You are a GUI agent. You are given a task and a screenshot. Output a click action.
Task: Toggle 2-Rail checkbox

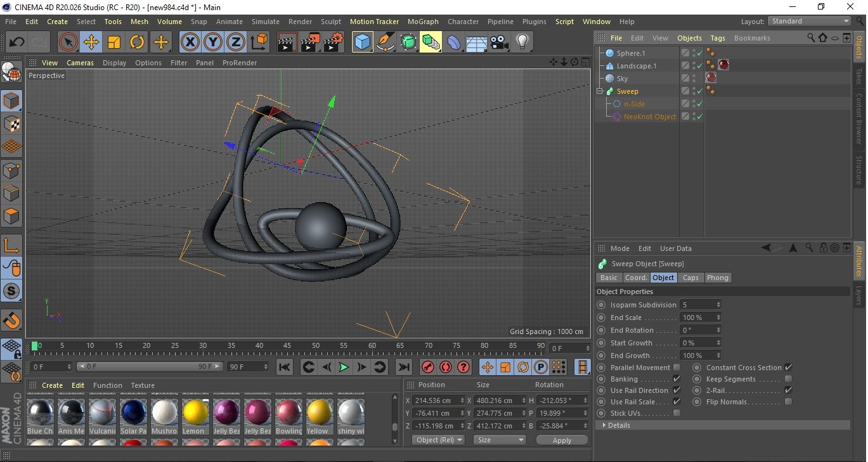coord(788,390)
